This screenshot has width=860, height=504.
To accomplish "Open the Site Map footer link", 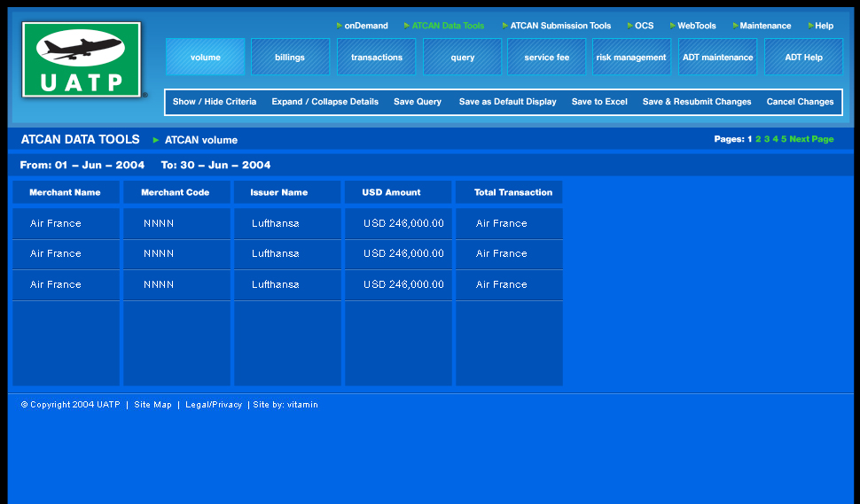I will [x=152, y=405].
